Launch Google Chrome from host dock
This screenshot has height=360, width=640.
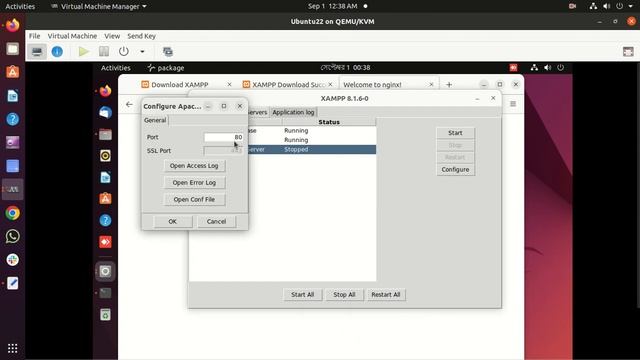click(x=13, y=213)
